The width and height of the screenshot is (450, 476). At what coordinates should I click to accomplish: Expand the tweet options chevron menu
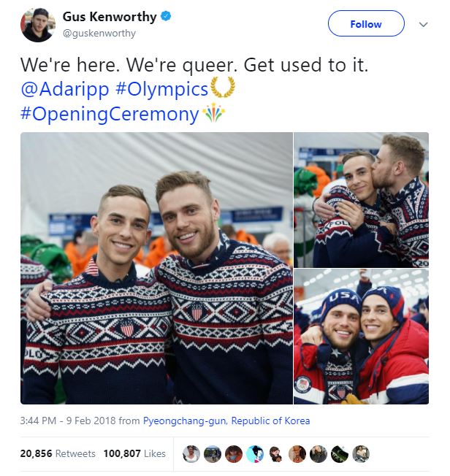[423, 24]
